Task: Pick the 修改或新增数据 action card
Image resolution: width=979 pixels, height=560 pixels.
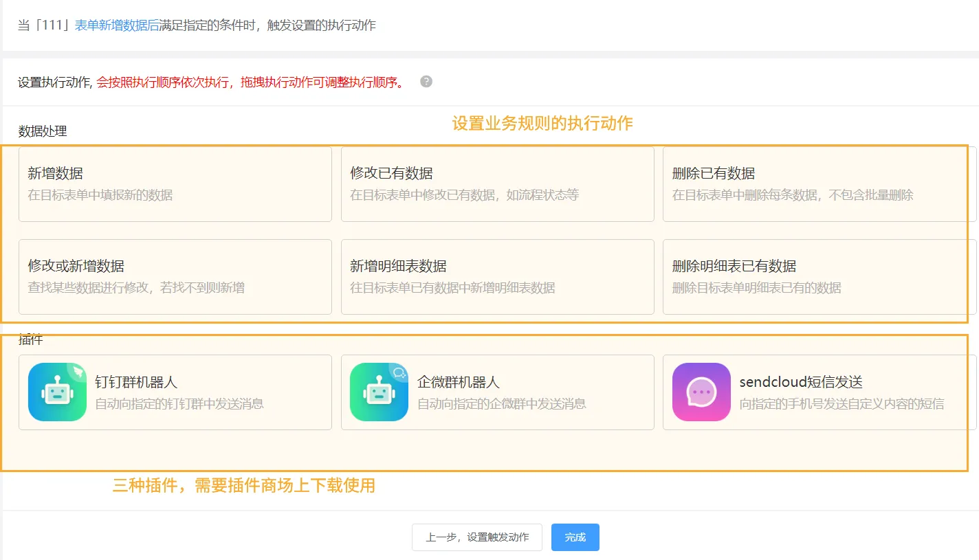Action: [175, 277]
